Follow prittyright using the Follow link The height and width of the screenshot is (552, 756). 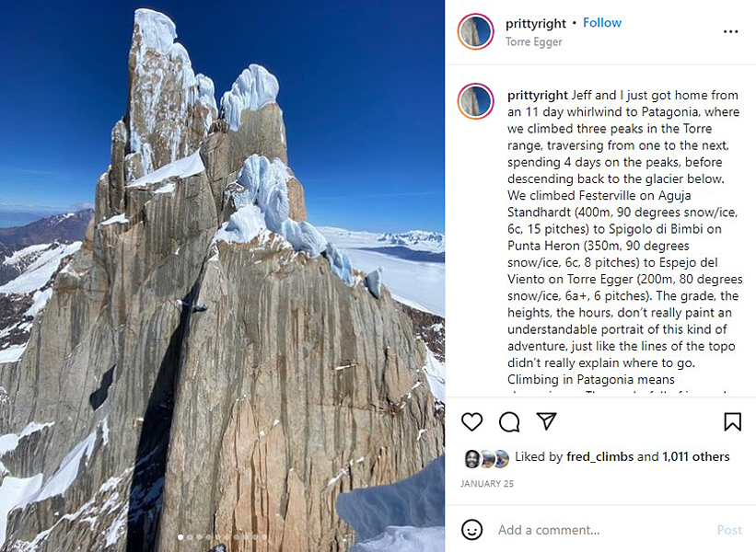pos(601,22)
